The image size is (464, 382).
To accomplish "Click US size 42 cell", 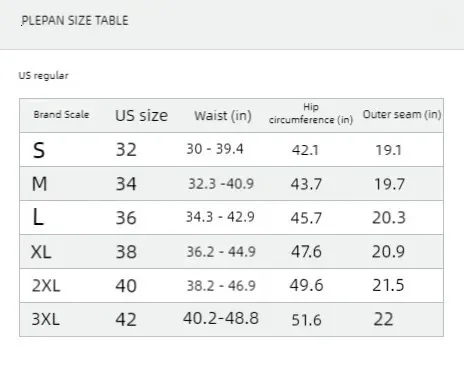I will click(x=126, y=320).
